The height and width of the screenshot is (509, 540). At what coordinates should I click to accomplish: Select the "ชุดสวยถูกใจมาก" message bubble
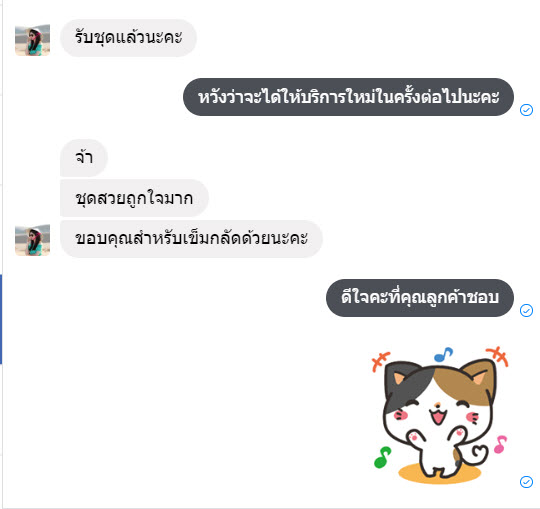click(x=134, y=198)
